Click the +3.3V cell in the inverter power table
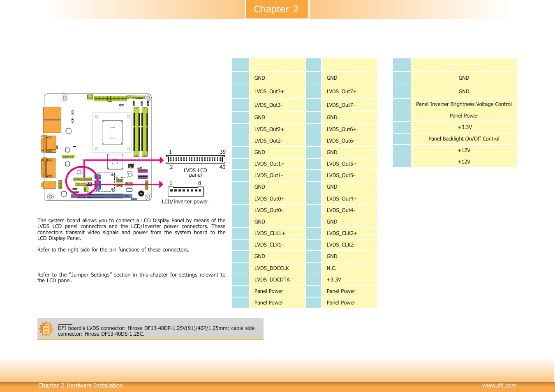Screen dimensions: 555x392 point(464,127)
